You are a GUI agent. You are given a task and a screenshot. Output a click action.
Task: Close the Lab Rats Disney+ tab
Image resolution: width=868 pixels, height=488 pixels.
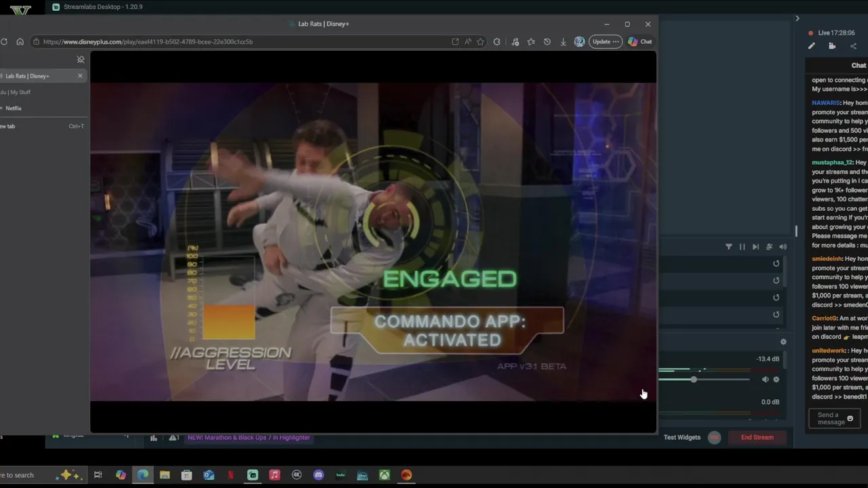(80, 76)
